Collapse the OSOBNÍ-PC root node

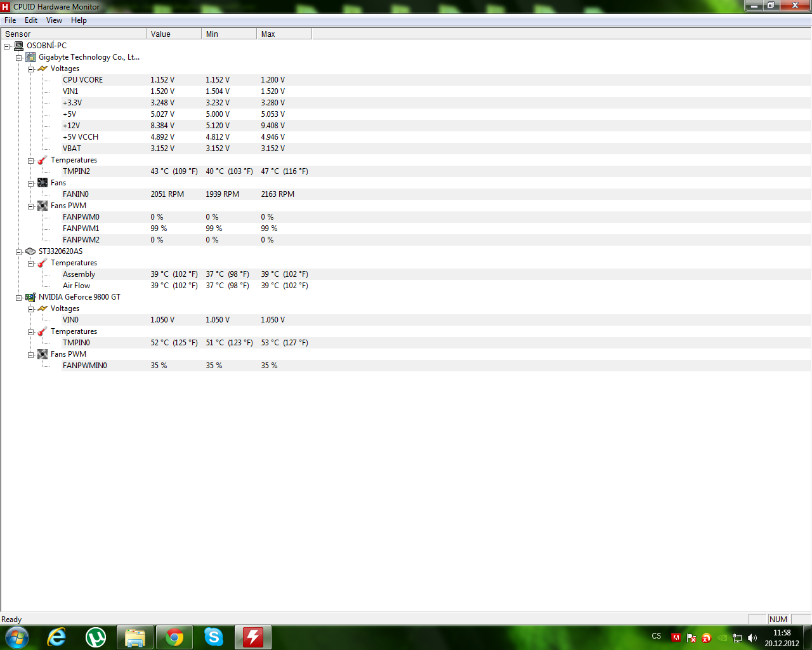click(x=7, y=46)
